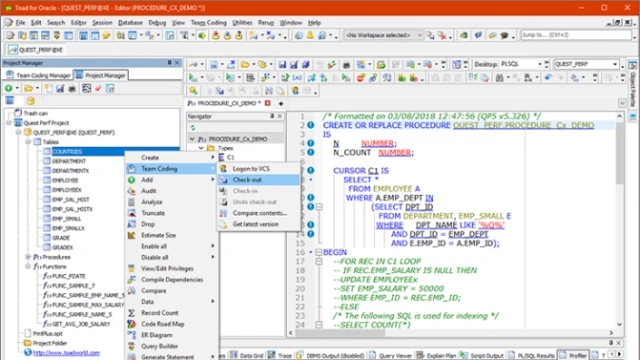This screenshot has height=360, width=640.
Task: Collapse PROCEDURE_Cx_DEMO in Navigator
Action: click(192, 139)
